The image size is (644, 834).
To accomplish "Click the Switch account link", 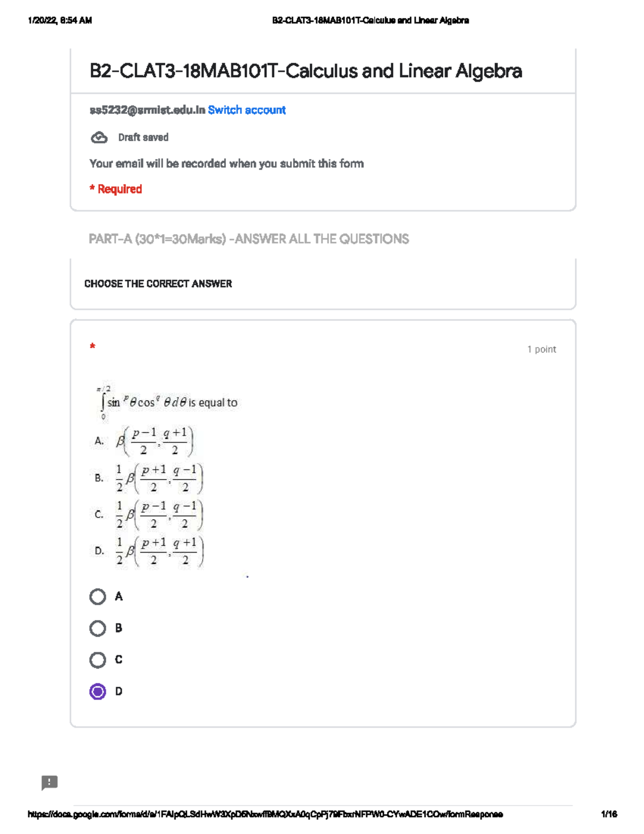I will coord(246,110).
